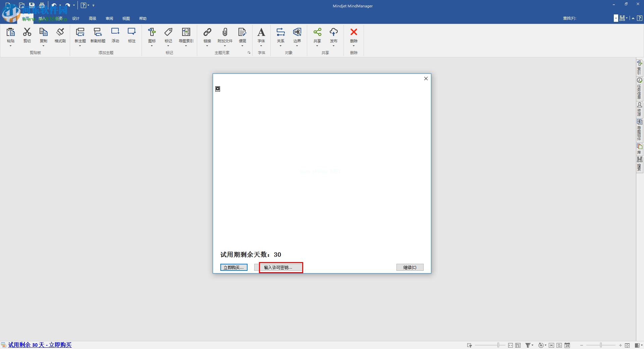Switch to the 插入 (Insert) tab
The image size is (644, 349).
[x=42, y=18]
